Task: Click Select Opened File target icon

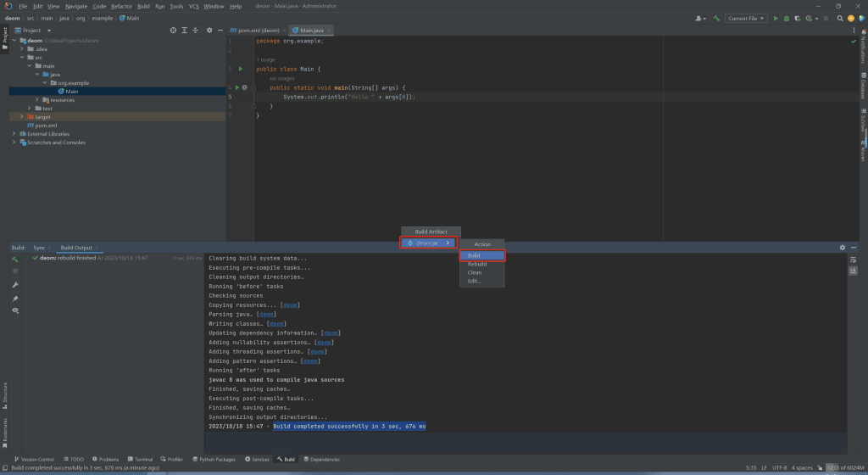Action: point(174,30)
